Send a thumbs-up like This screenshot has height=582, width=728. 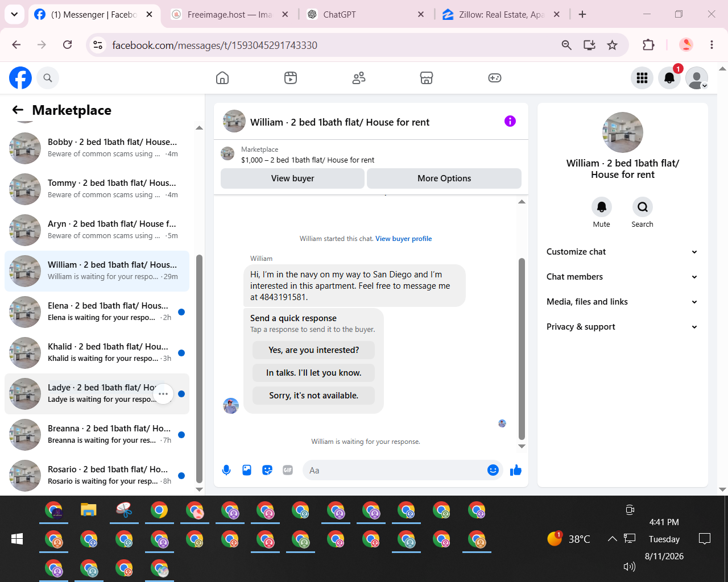pos(516,470)
